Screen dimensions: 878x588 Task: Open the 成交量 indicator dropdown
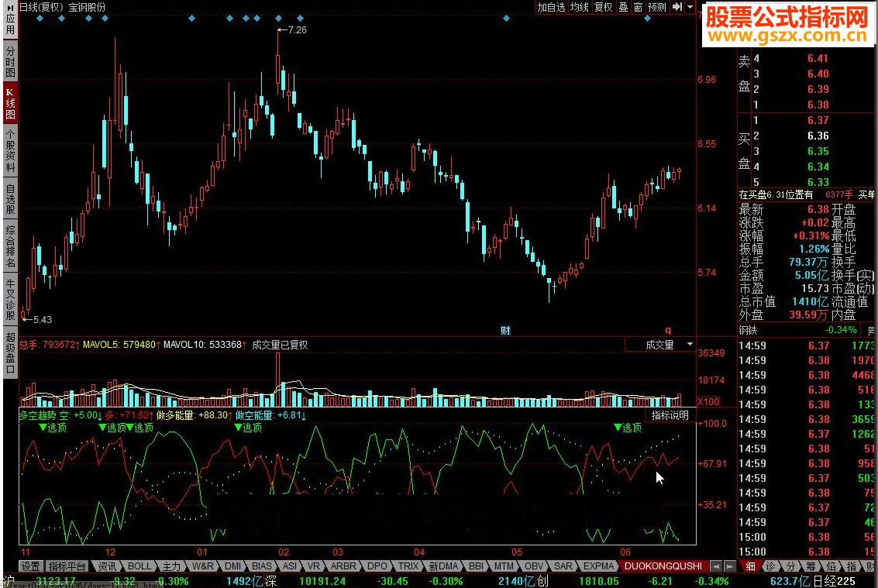point(660,345)
